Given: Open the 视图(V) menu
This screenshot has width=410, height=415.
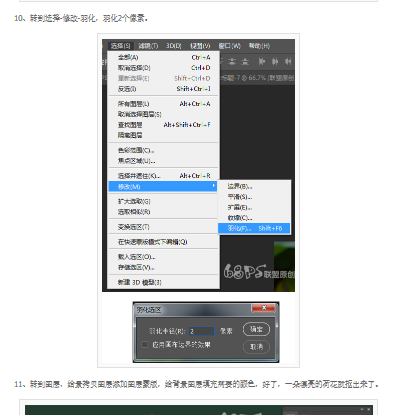Looking at the screenshot, I should tap(200, 46).
